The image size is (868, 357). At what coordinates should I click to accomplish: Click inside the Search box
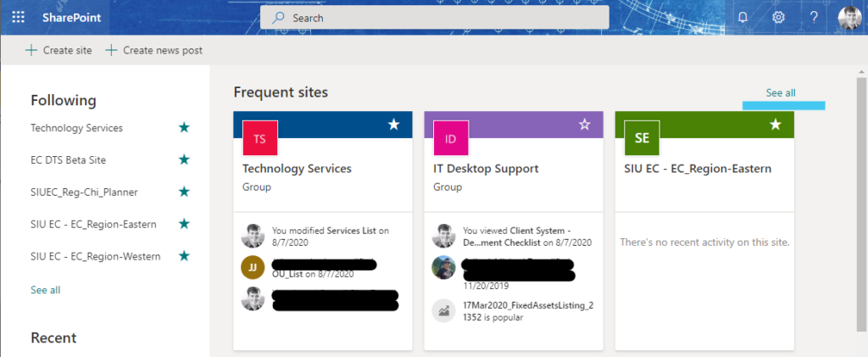435,18
